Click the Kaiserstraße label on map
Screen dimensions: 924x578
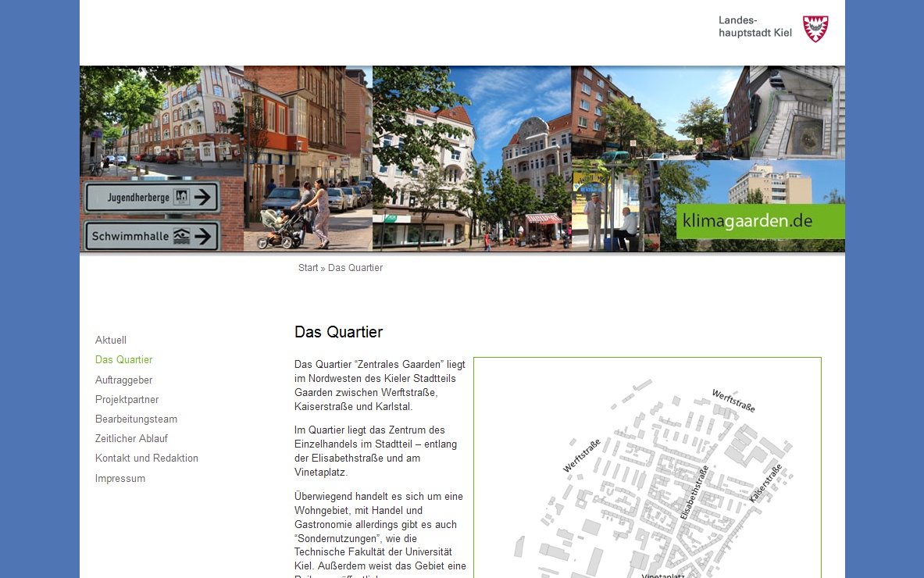pos(765,483)
